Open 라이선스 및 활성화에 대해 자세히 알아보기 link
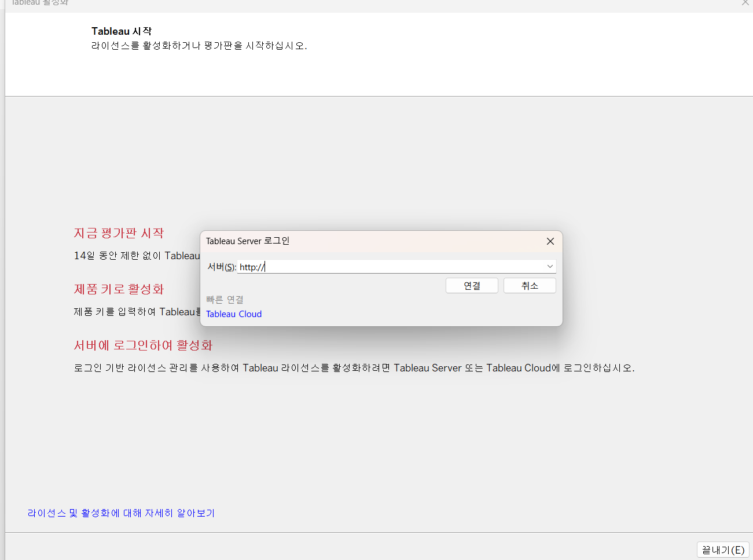The image size is (753, 560). tap(121, 513)
